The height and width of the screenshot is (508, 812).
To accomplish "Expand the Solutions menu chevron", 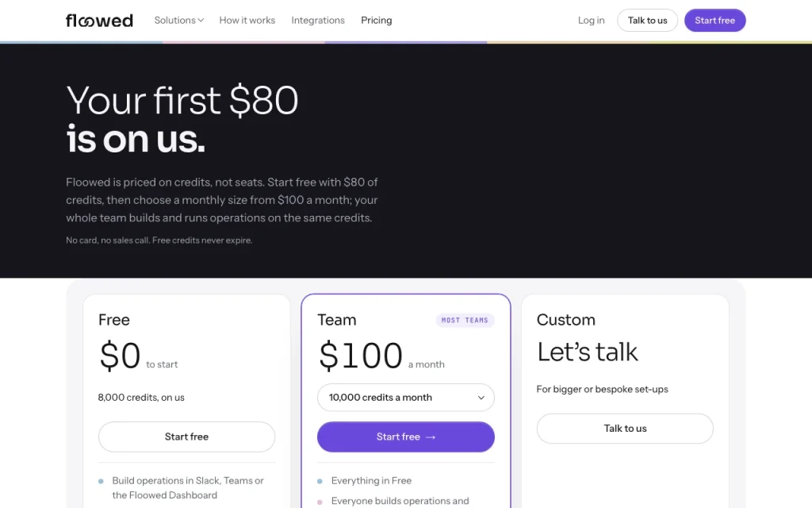I will (201, 20).
